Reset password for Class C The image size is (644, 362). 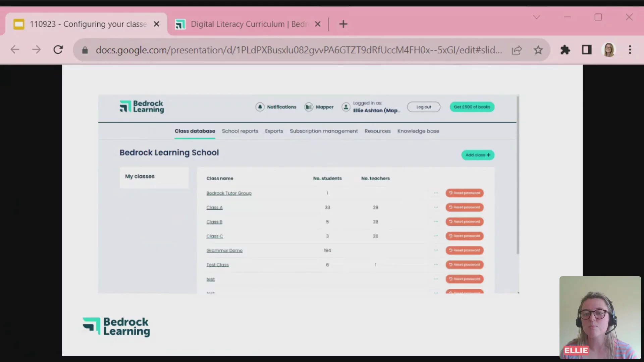click(465, 236)
